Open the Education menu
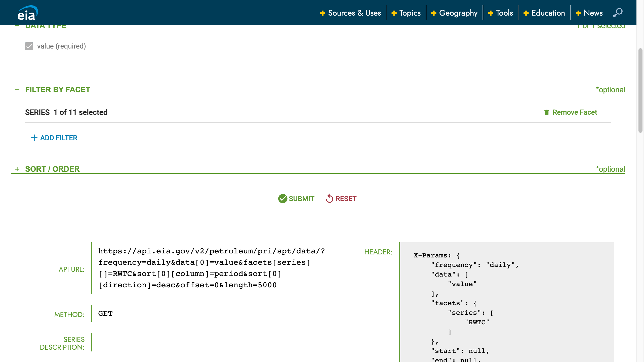644x362 pixels. [x=548, y=13]
